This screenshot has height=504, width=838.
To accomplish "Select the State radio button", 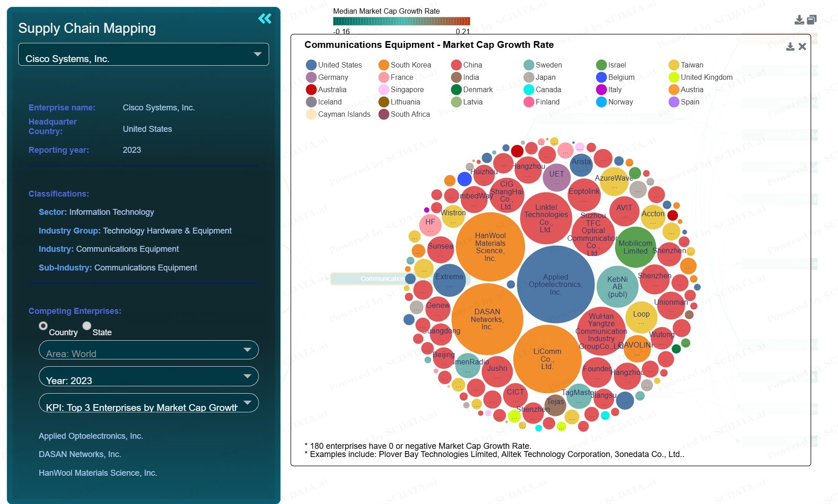I will [87, 326].
